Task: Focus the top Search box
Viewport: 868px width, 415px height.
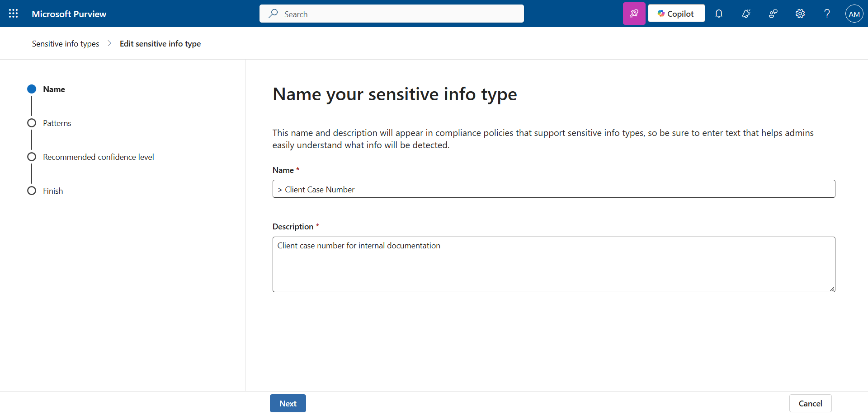Action: (x=392, y=14)
